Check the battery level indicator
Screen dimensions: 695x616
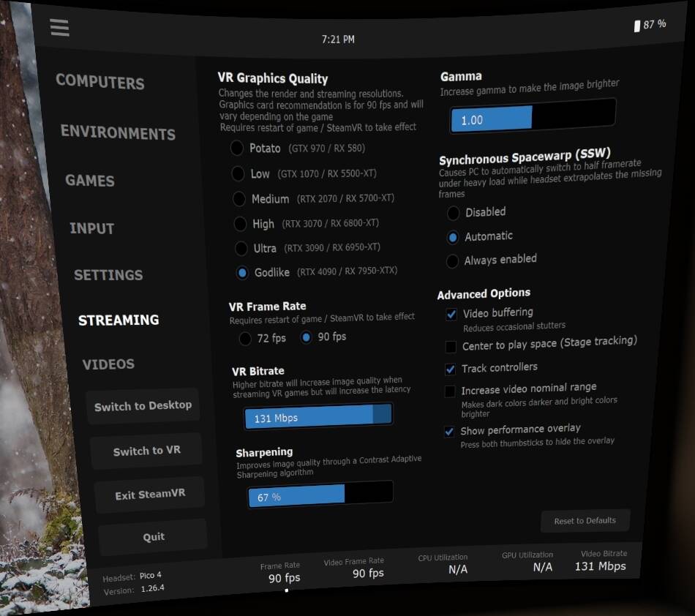tap(650, 25)
